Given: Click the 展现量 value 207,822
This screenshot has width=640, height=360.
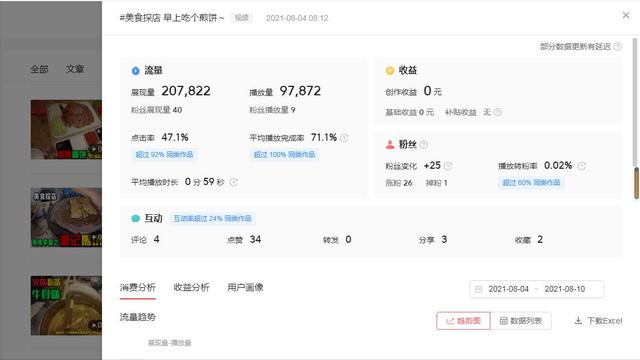Looking at the screenshot, I should click(x=186, y=91).
